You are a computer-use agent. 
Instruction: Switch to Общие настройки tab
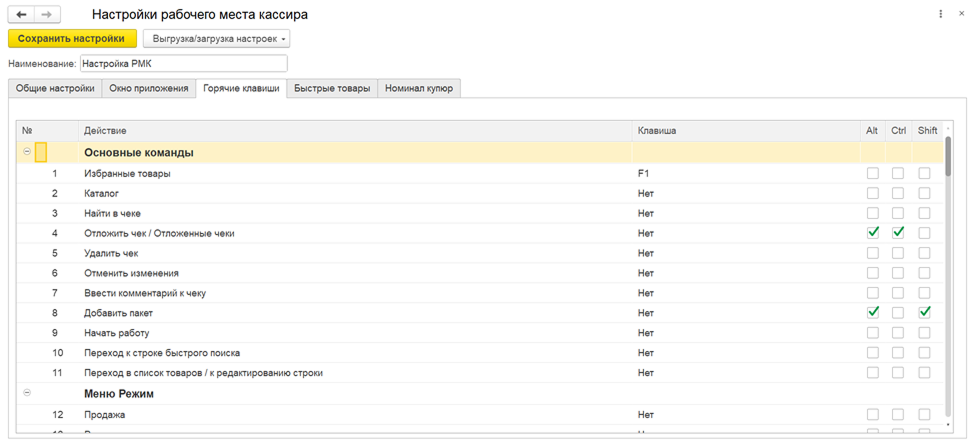click(x=55, y=89)
